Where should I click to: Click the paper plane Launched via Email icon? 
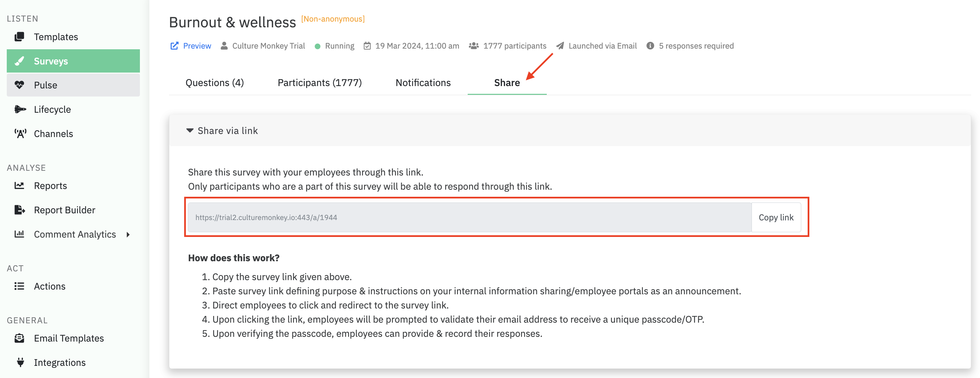click(560, 46)
